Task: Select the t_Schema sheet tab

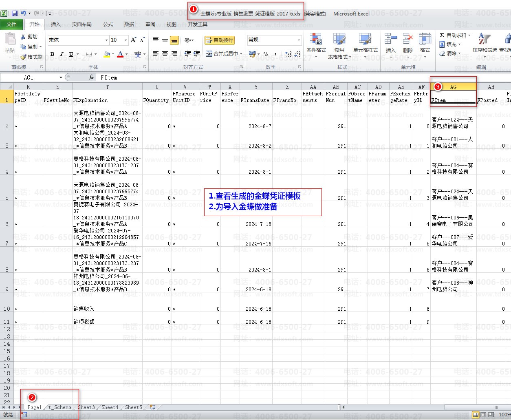Action: pyautogui.click(x=59, y=407)
